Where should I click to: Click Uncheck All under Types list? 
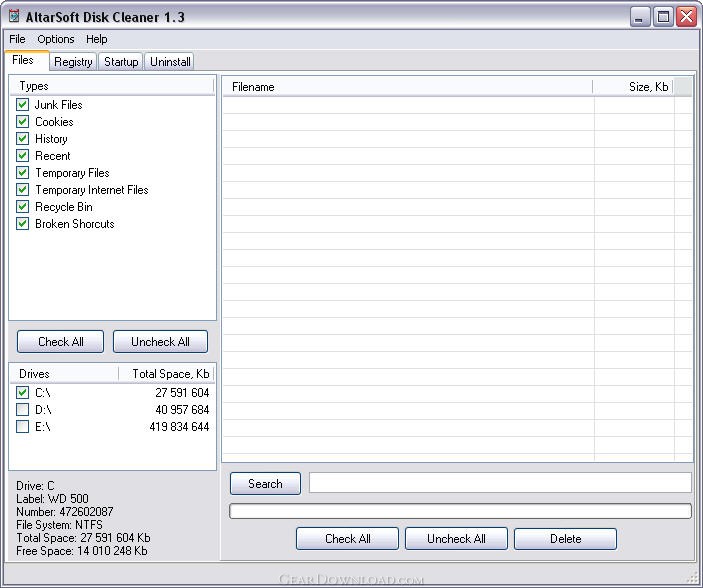pos(160,342)
